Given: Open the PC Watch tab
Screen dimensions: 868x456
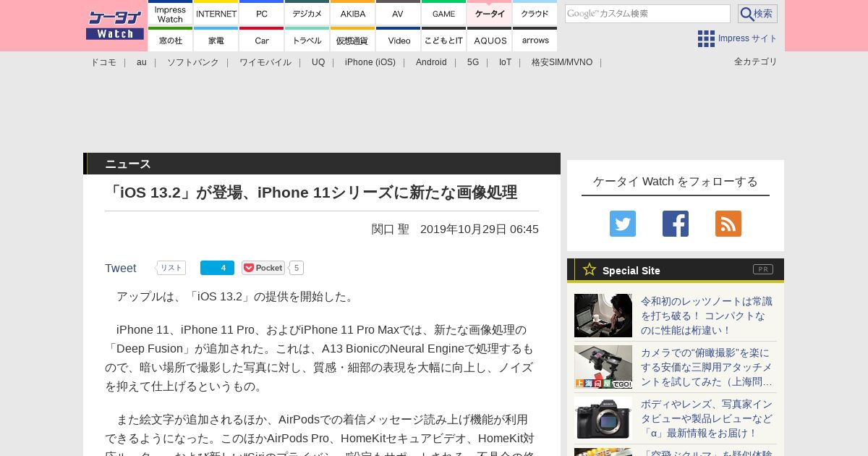Looking at the screenshot, I should [x=262, y=13].
